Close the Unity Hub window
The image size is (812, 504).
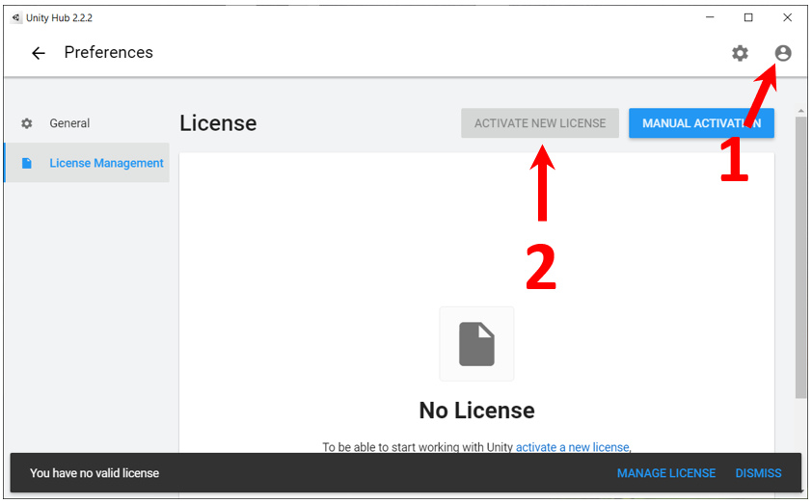pos(787,17)
